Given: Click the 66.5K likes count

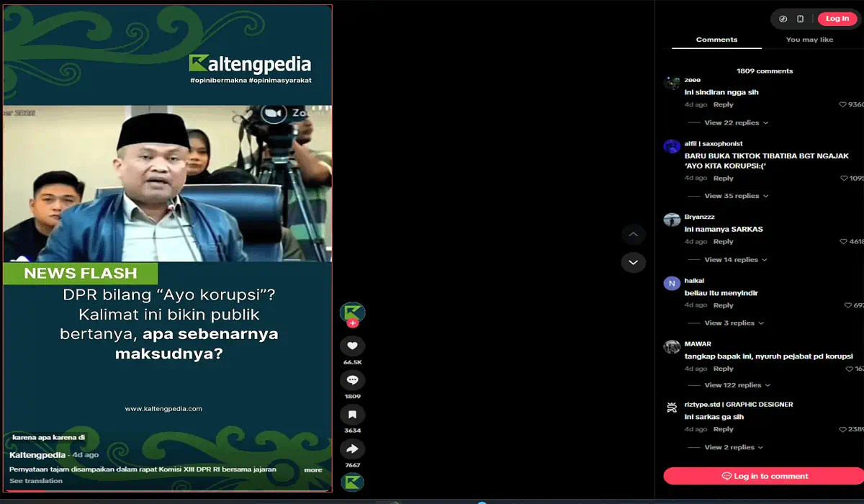Looking at the screenshot, I should tap(353, 362).
